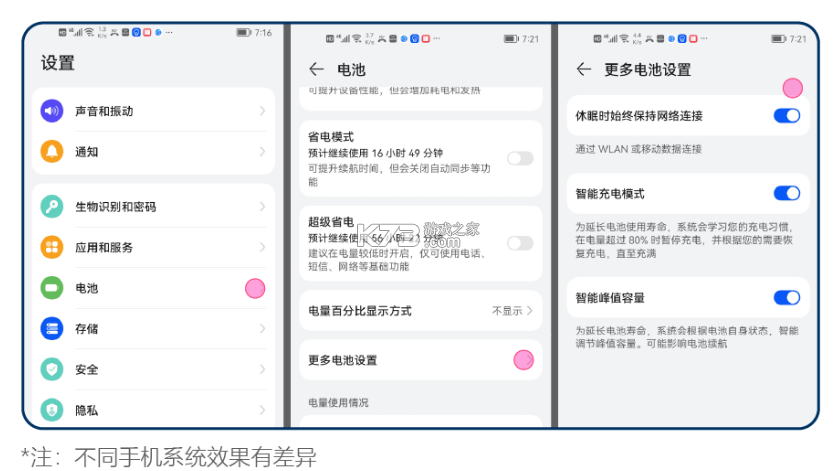
Task: Tap battery status icon on Settings screen
Action: point(244,33)
